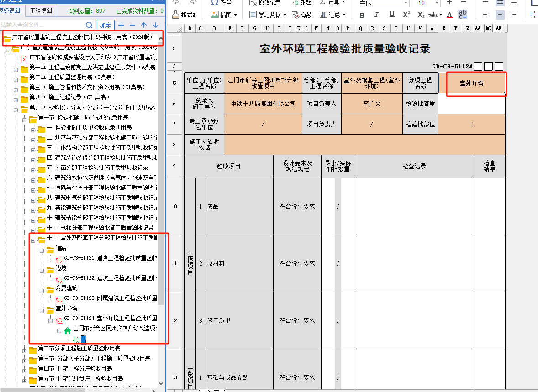Select GD-C3-51123 附属建筑工程检验批 tree item
Image resolution: width=538 pixels, height=392 pixels.
(x=111, y=298)
